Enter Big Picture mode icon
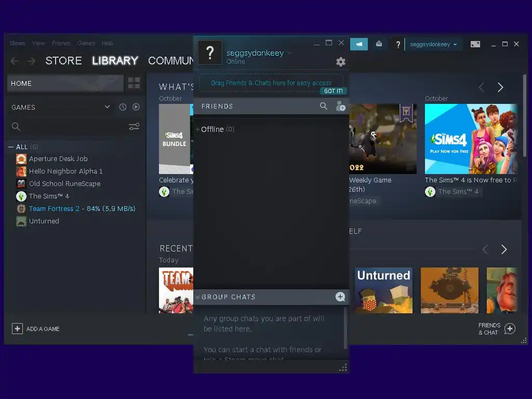The height and width of the screenshot is (399, 532). 475,44
